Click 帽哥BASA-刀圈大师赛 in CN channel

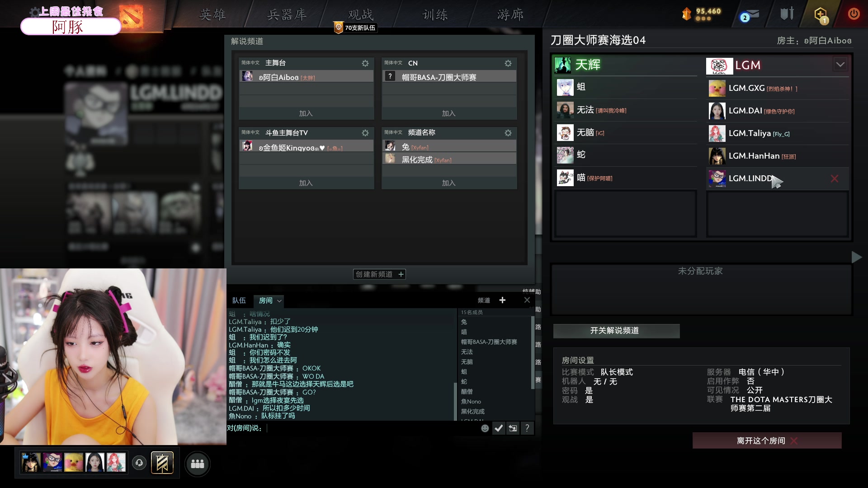point(449,77)
